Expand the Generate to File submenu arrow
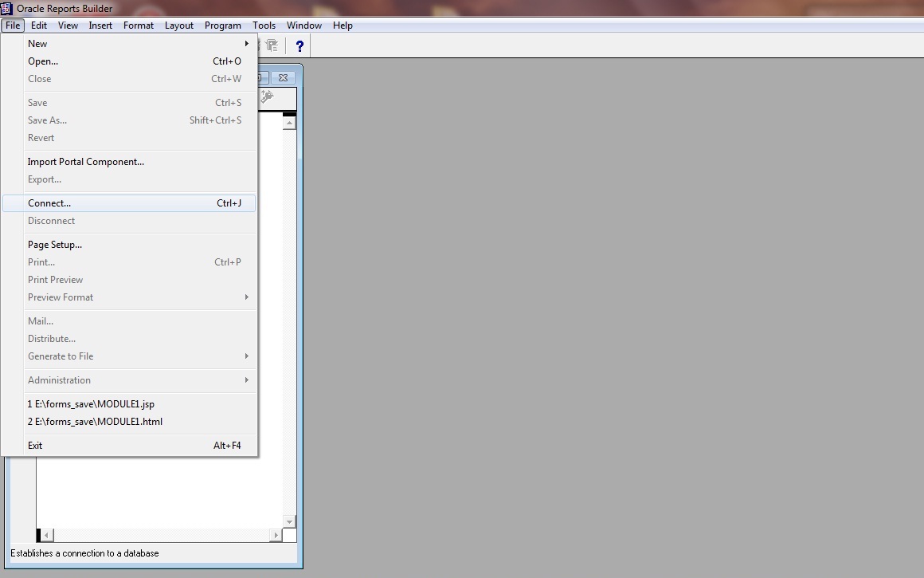 pos(246,356)
